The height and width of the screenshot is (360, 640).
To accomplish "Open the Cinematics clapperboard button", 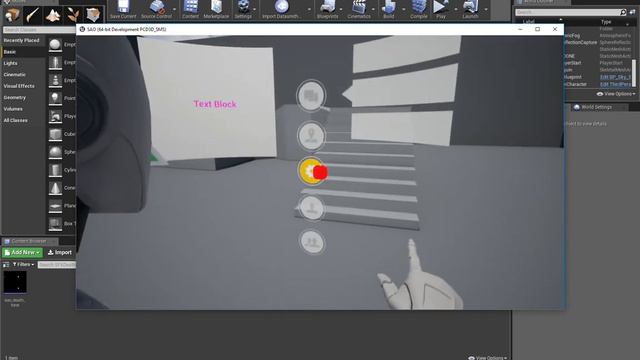I will click(x=359, y=9).
